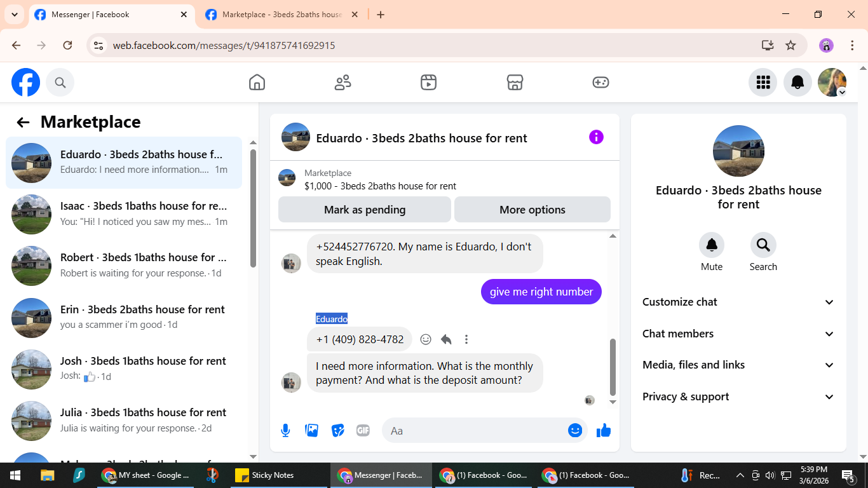The image size is (868, 488).
Task: Click listing thumbnail in chat header
Action: point(295,137)
